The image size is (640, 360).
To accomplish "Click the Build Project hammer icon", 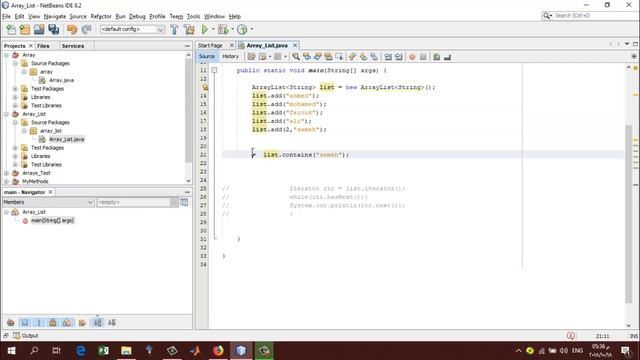I will coord(174,29).
